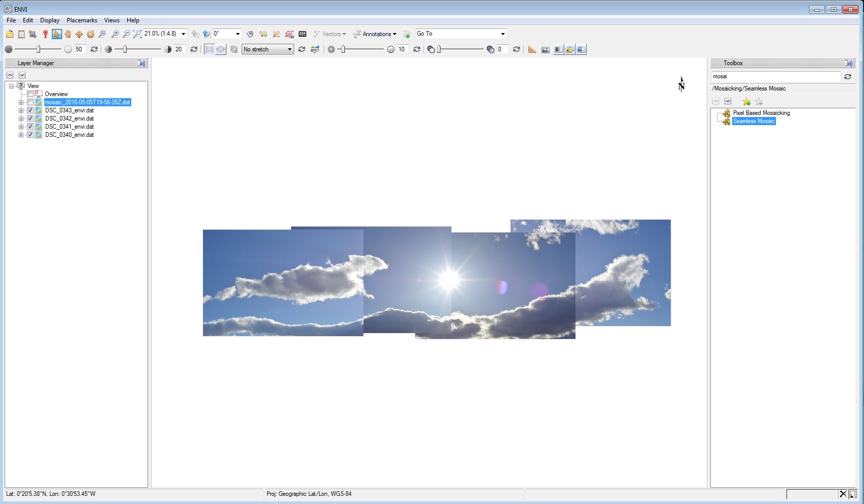
Task: Click the Rotate view tool icon
Action: point(91,34)
